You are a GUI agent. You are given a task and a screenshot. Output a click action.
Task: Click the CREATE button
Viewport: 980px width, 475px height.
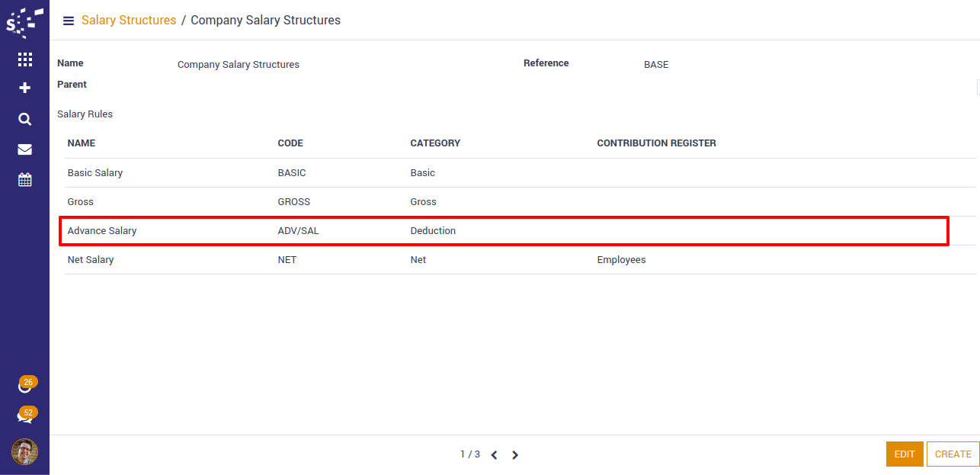[x=953, y=454]
